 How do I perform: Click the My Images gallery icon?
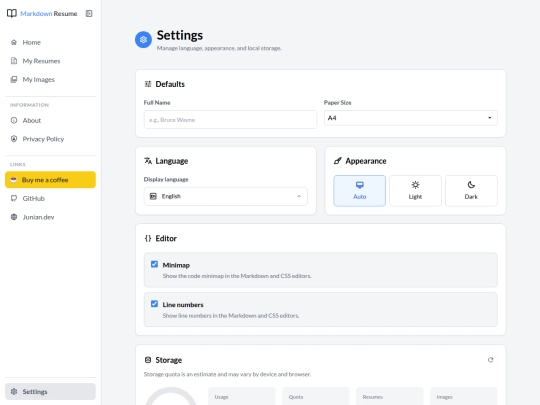tap(14, 80)
